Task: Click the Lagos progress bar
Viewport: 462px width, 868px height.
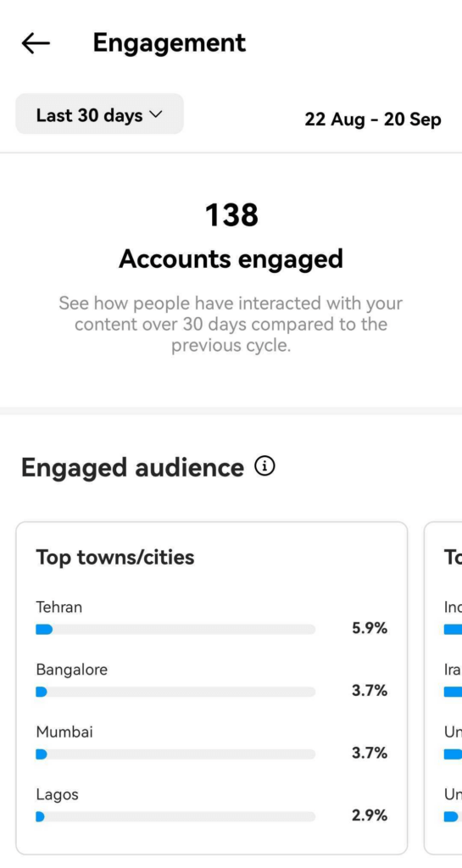Action: pyautogui.click(x=175, y=816)
